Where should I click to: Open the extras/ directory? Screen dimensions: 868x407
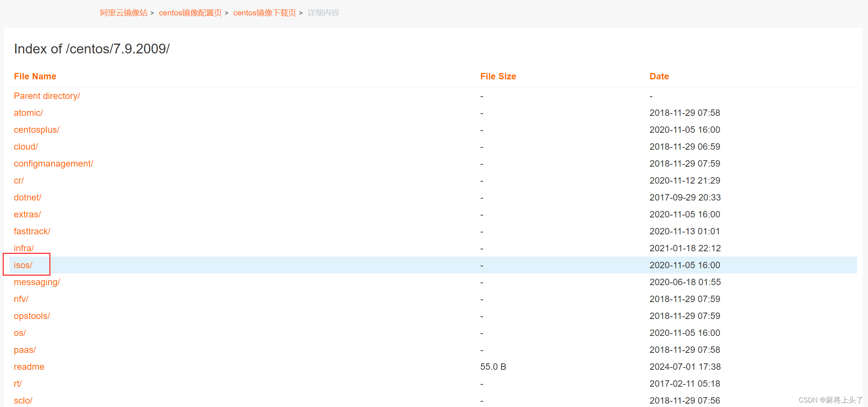click(27, 214)
